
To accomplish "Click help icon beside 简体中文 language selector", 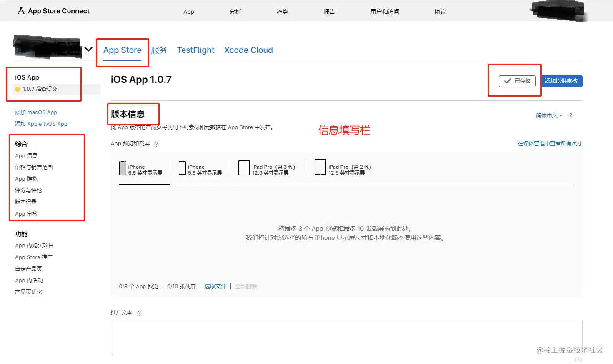I will point(570,115).
